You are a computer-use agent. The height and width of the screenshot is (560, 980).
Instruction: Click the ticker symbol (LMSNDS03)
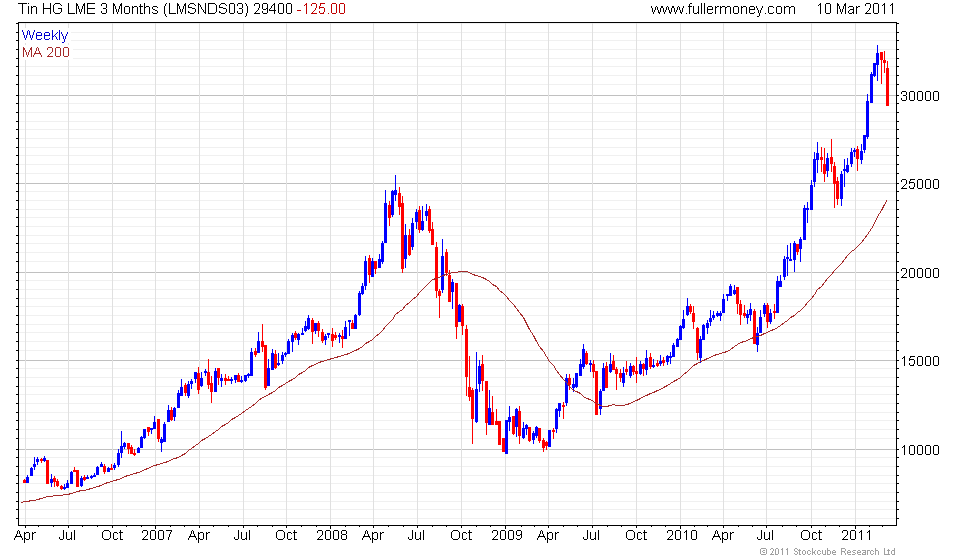[206, 9]
